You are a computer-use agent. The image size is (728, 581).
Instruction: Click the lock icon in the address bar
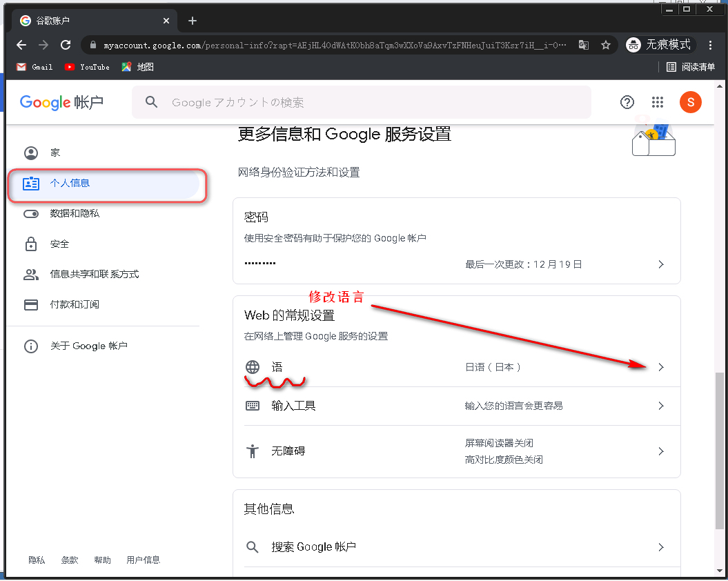93,45
